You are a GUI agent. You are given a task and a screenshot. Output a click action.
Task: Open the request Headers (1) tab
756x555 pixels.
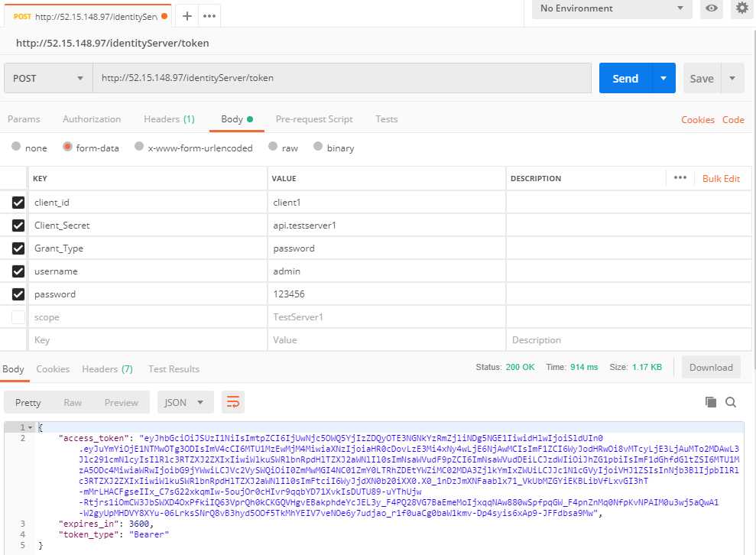pos(169,119)
